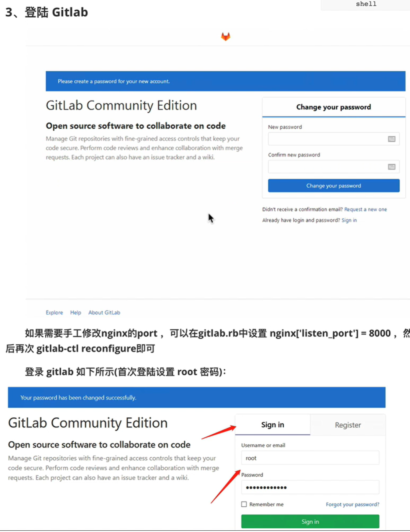Click the green Sign in button
Screen dimensions: 410x532
[x=310, y=522]
